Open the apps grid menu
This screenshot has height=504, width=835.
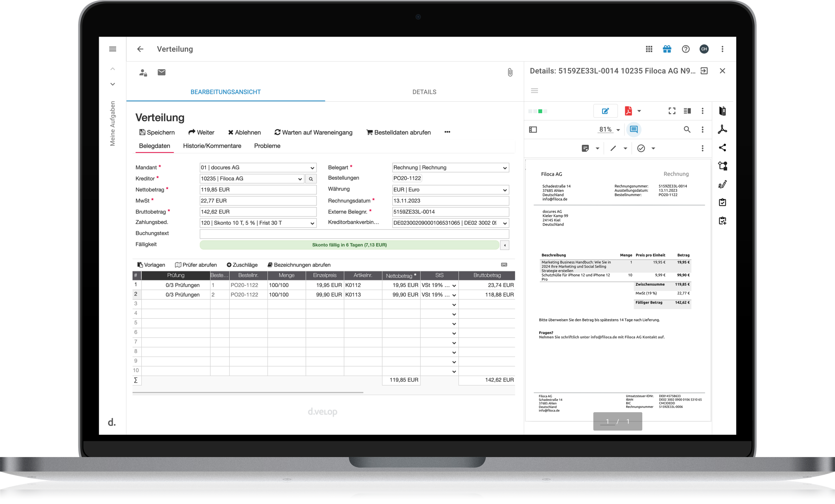(x=649, y=49)
